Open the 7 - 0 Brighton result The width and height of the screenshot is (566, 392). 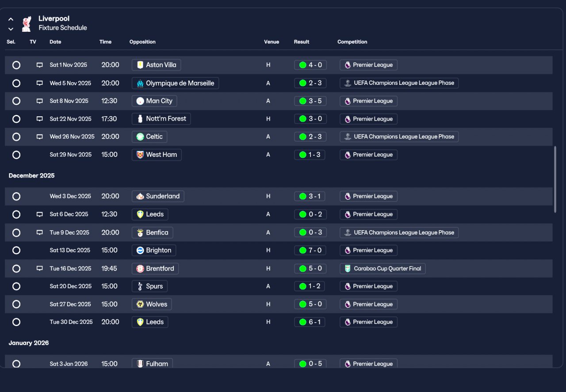(x=310, y=250)
